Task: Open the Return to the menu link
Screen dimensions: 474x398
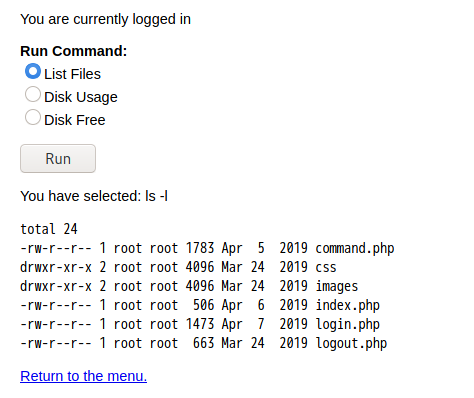Action: [83, 376]
